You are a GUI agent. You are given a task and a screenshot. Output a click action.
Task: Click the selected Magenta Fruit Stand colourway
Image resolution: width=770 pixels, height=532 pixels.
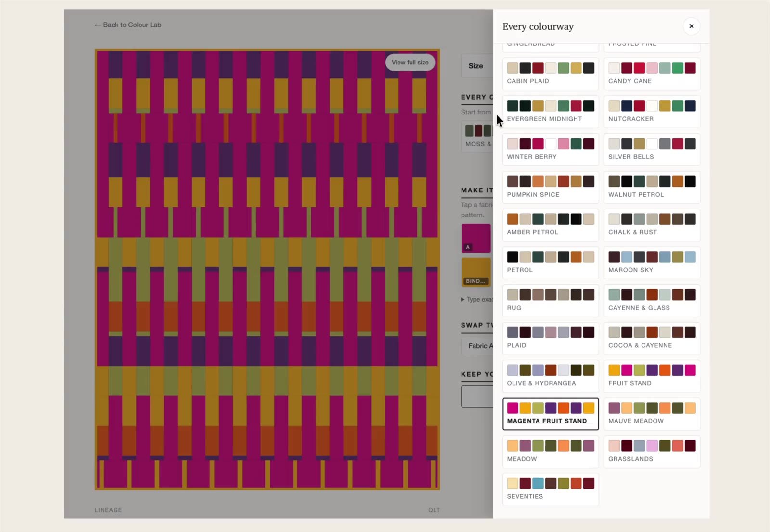click(551, 414)
